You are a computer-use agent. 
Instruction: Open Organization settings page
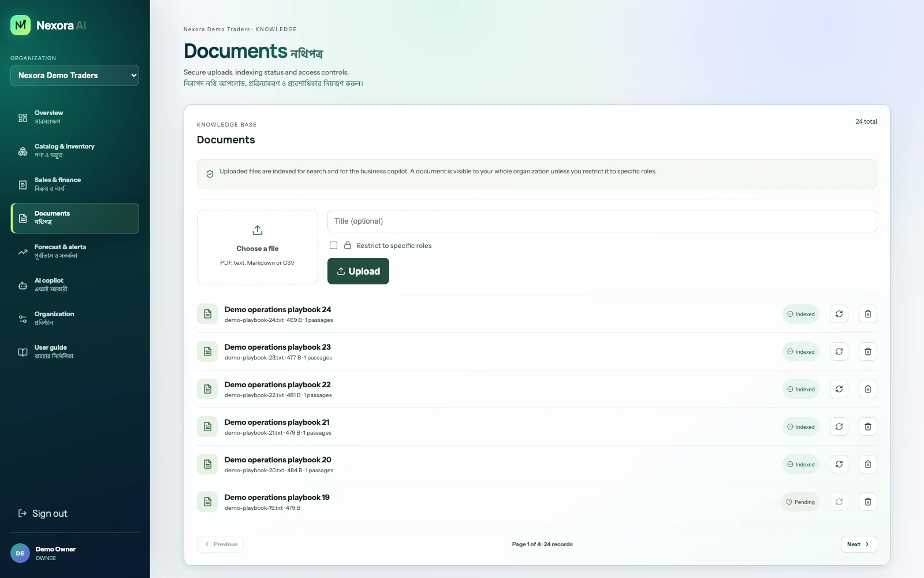74,318
